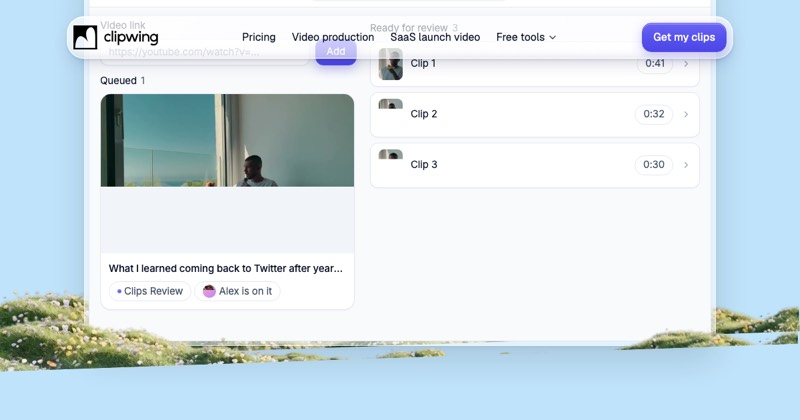Click the clipwing logo icon

pos(85,37)
